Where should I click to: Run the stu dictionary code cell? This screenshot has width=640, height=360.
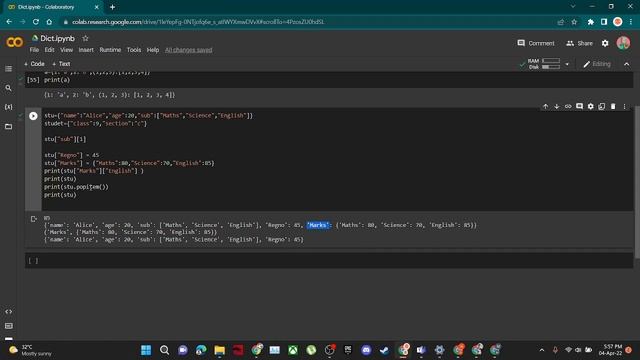point(33,116)
